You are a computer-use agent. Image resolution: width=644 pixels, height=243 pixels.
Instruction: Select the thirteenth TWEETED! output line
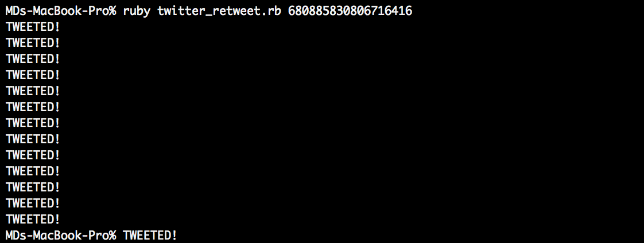pos(33,220)
